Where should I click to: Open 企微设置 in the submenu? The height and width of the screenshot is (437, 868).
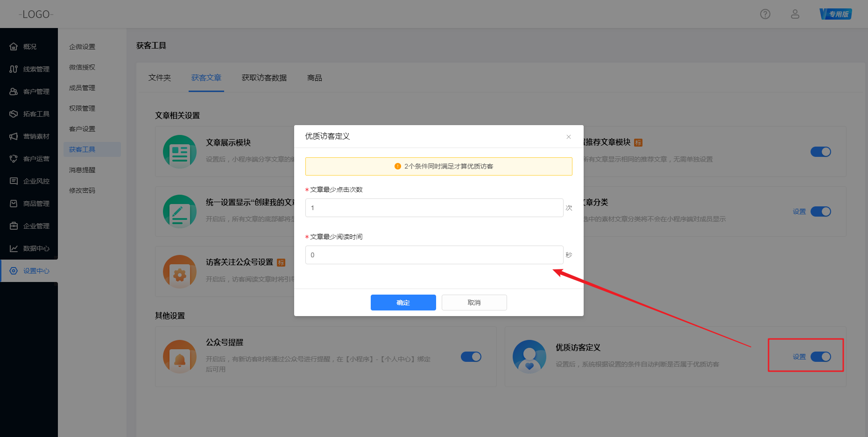coord(82,47)
